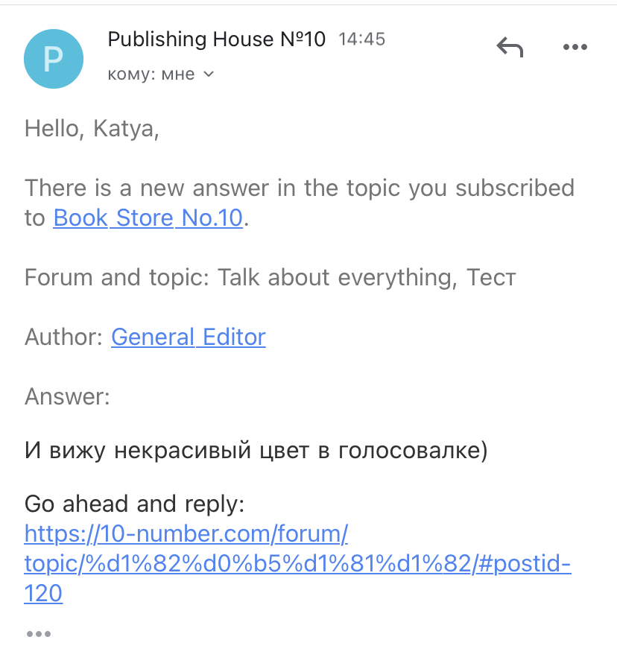617x672 pixels.
Task: Open the General Editor author link
Action: click(189, 337)
